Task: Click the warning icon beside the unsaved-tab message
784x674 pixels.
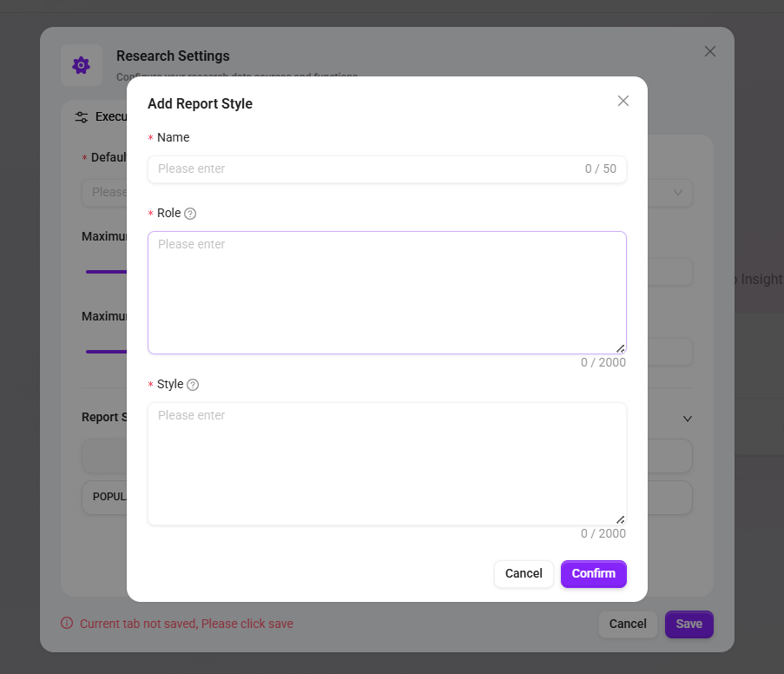Action: (x=67, y=624)
